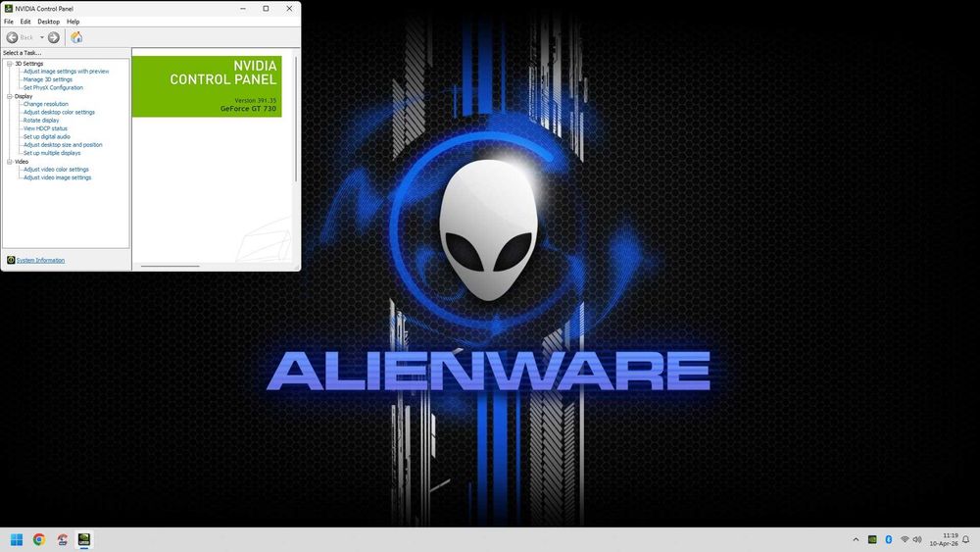This screenshot has height=552, width=980.
Task: Click the Wi-Fi network tray icon
Action: (x=905, y=539)
